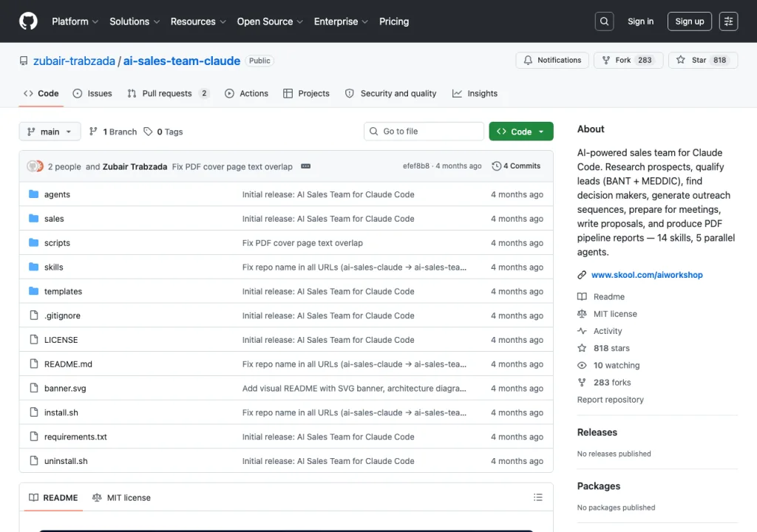Screen dimensions: 757x532
Task: Open the 4 Commits link
Action: [x=516, y=166]
